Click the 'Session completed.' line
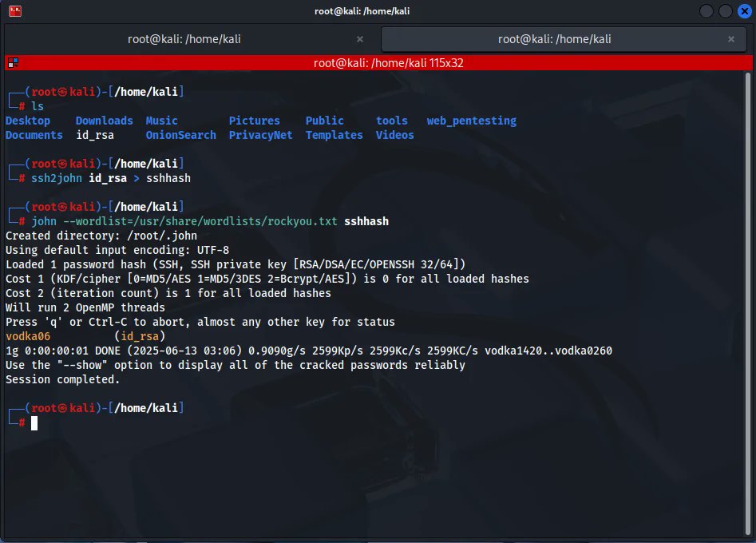The height and width of the screenshot is (543, 756). click(63, 379)
